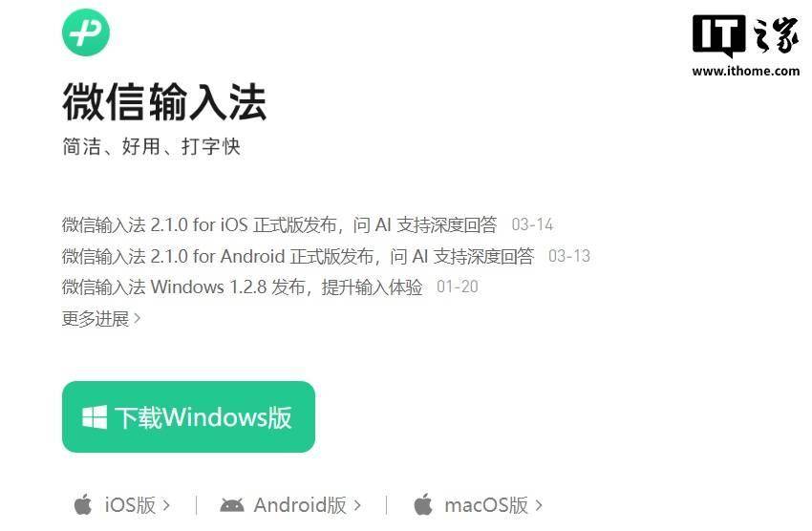Expand the chevron next to Android版
The width and height of the screenshot is (812, 531).
[x=357, y=505]
